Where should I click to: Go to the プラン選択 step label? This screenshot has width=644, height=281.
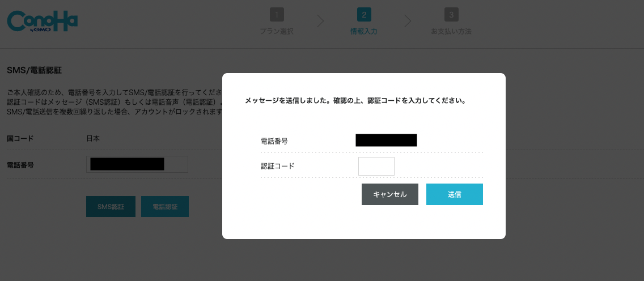click(277, 32)
